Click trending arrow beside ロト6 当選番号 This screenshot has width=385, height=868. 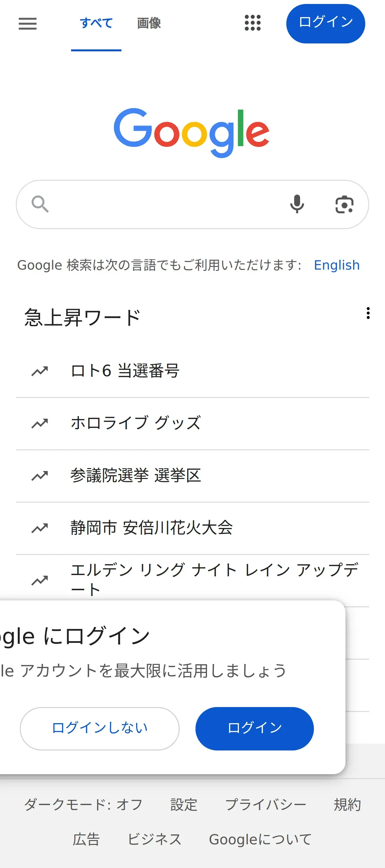(x=40, y=371)
